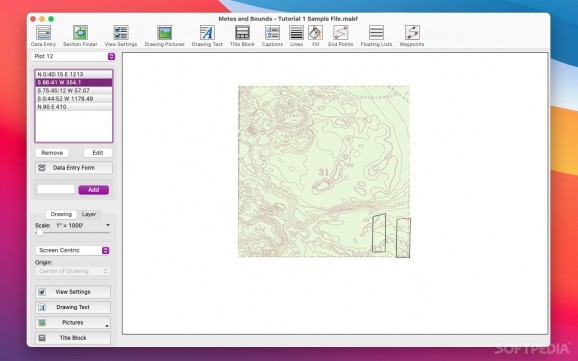Open the Data Entry toolbar tool

pos(43,36)
